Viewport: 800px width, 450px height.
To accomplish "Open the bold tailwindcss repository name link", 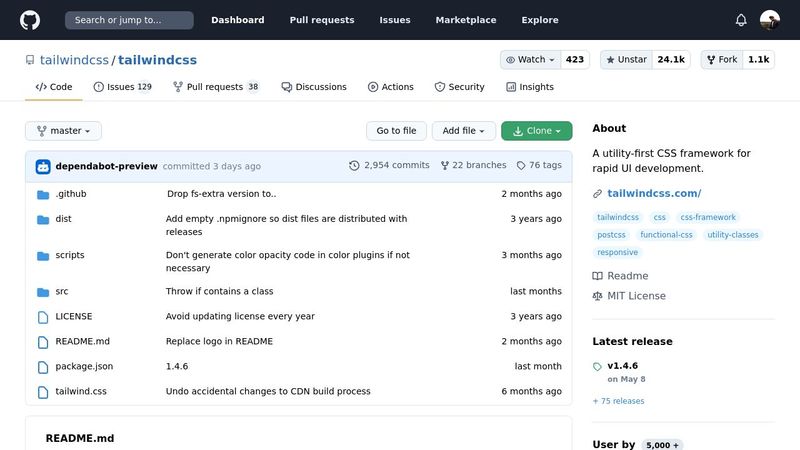I will [157, 60].
